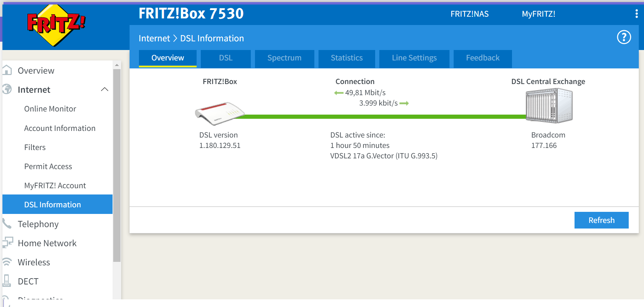Screen dimensions: 644x307
Task: Open the FRITZ!NAS link
Action: tap(469, 14)
